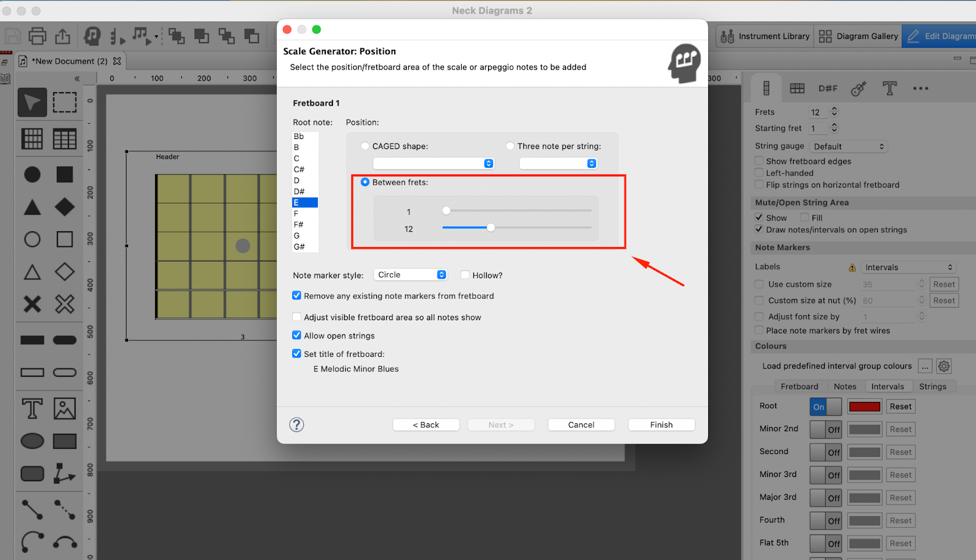The height and width of the screenshot is (560, 976).
Task: Switch to the Notes colours tab
Action: pyautogui.click(x=845, y=387)
